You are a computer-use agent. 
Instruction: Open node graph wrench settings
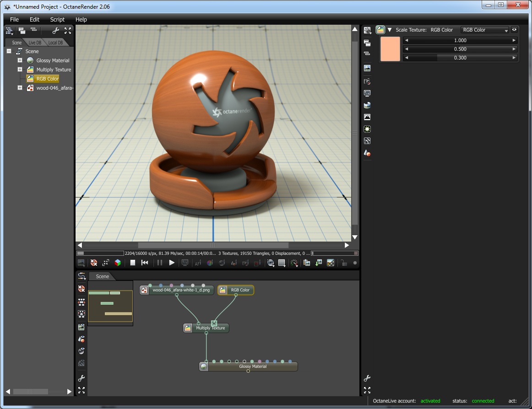click(81, 378)
